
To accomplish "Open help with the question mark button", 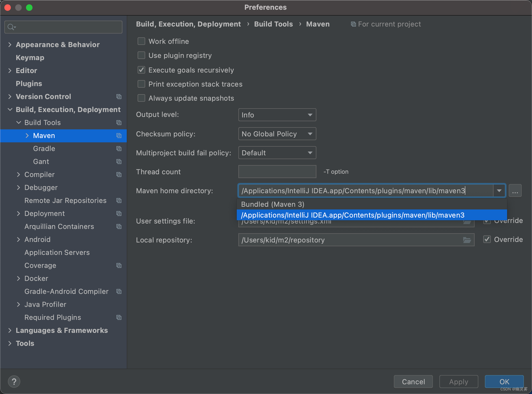I will pos(14,382).
